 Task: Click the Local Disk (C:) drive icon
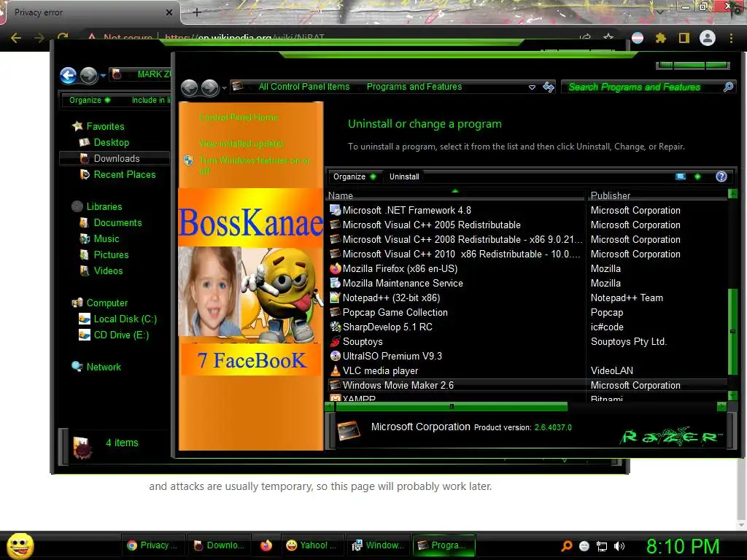point(85,319)
